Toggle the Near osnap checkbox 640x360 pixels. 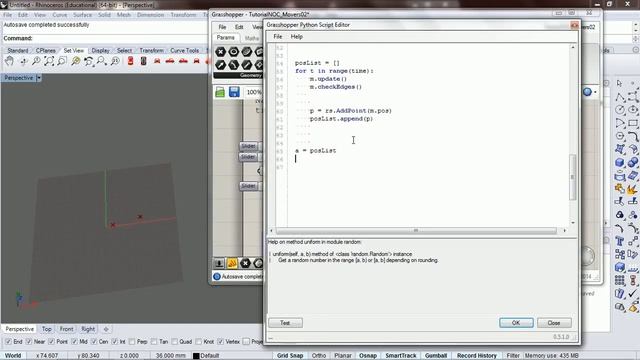[x=29, y=342]
